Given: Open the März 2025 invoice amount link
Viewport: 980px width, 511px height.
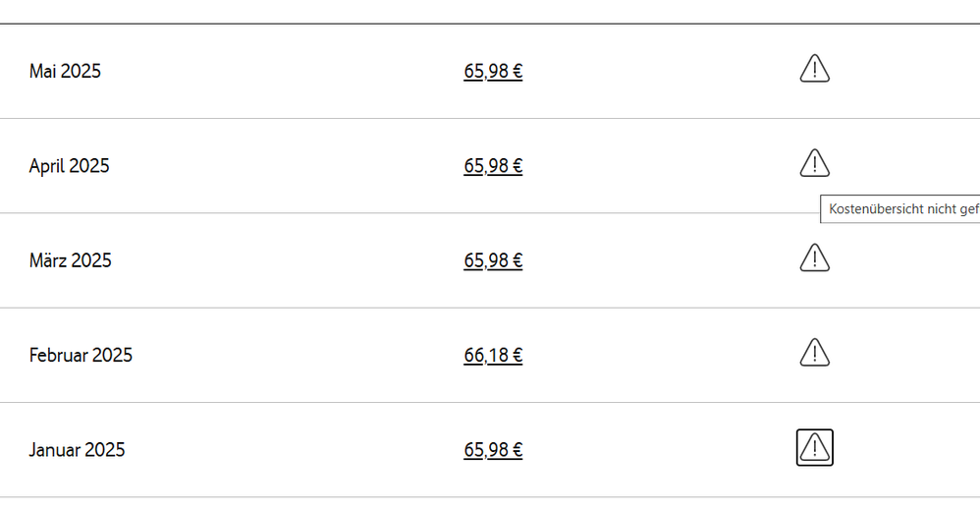Looking at the screenshot, I should click(493, 260).
